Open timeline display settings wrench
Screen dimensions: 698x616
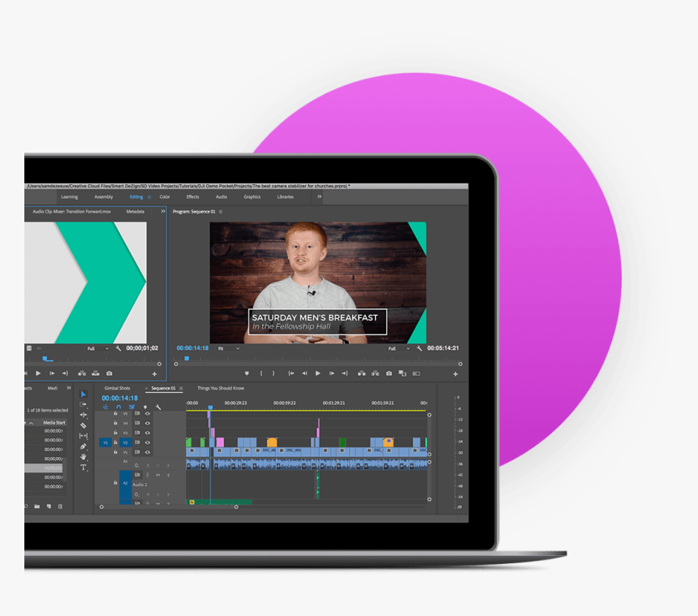pyautogui.click(x=157, y=407)
